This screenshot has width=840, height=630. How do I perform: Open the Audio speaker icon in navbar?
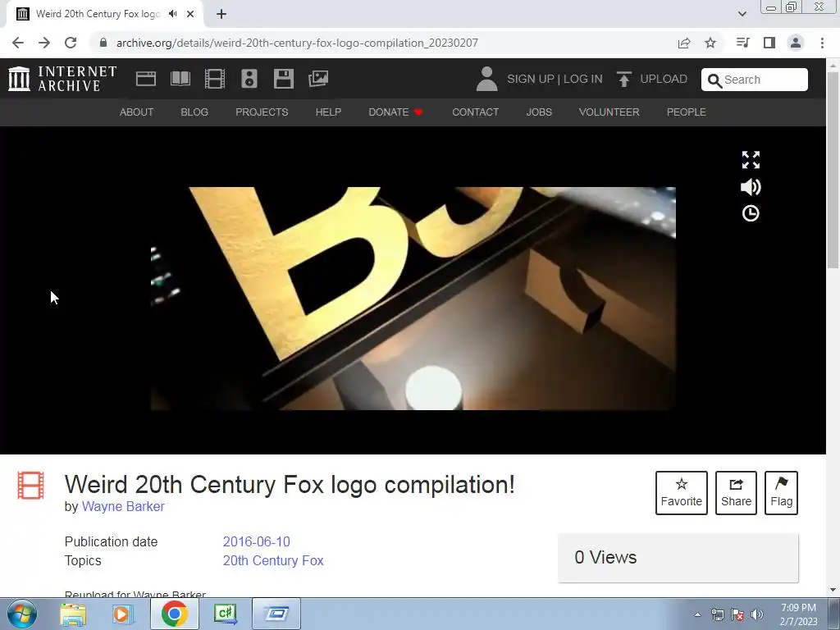pyautogui.click(x=249, y=79)
